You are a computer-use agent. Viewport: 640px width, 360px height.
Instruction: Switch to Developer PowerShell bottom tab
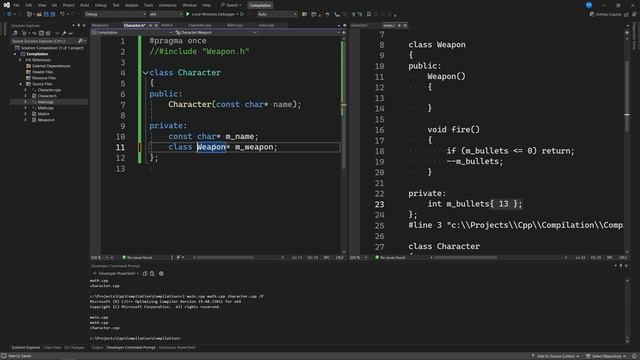177,348
